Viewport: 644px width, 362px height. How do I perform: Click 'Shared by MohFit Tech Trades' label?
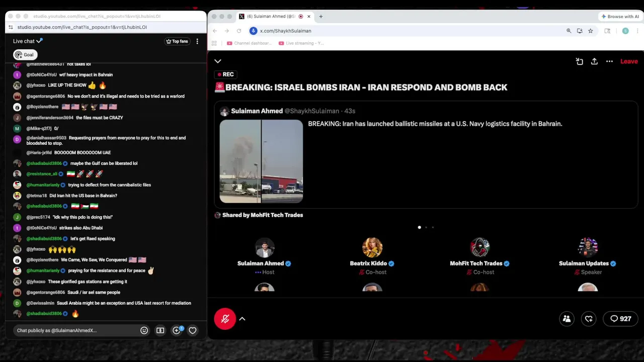tap(263, 215)
